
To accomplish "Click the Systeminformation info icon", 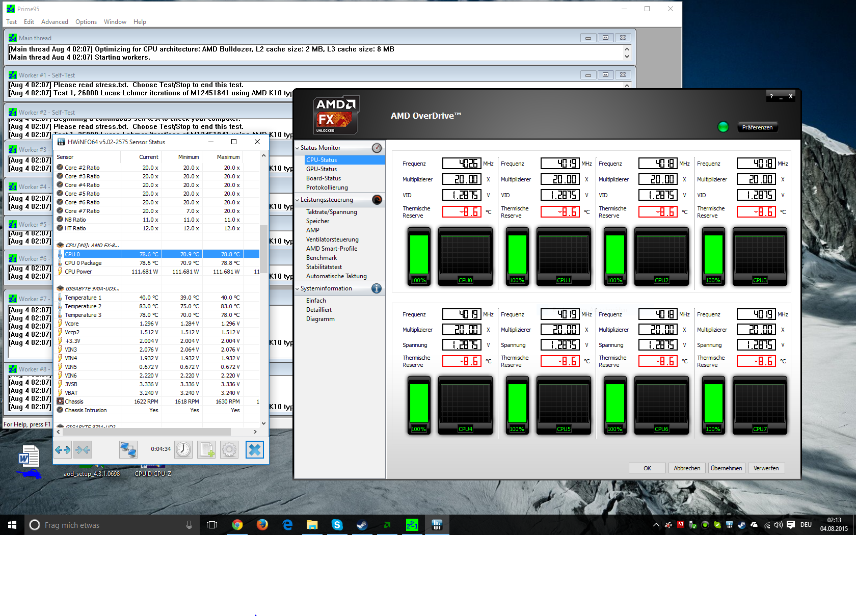I will 377,288.
